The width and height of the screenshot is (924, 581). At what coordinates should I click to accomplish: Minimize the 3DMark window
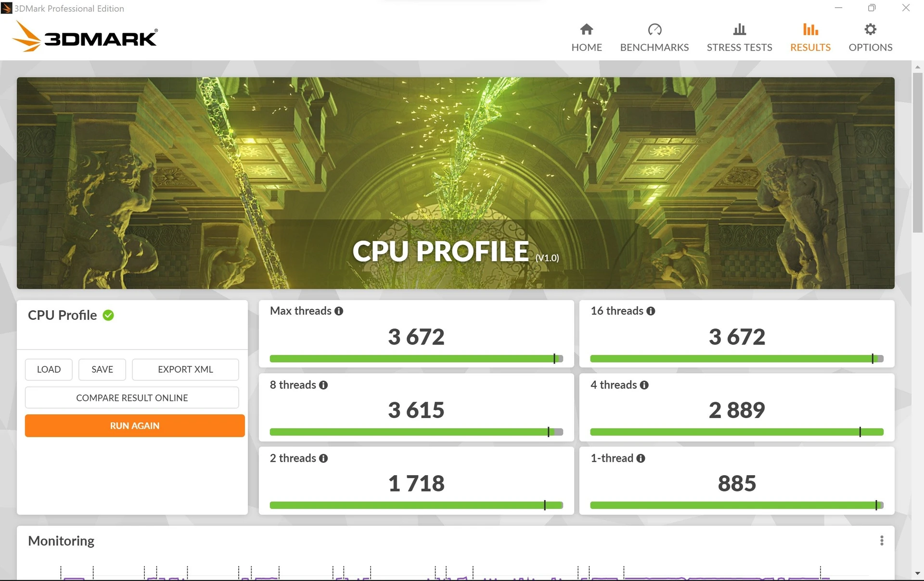pos(838,8)
